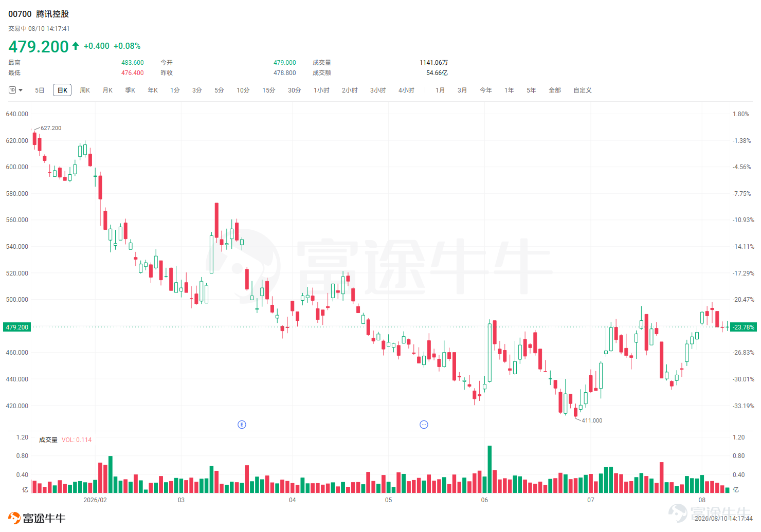Open 自定义 custom range
Viewport: 761px width, 532px height.
click(x=583, y=90)
